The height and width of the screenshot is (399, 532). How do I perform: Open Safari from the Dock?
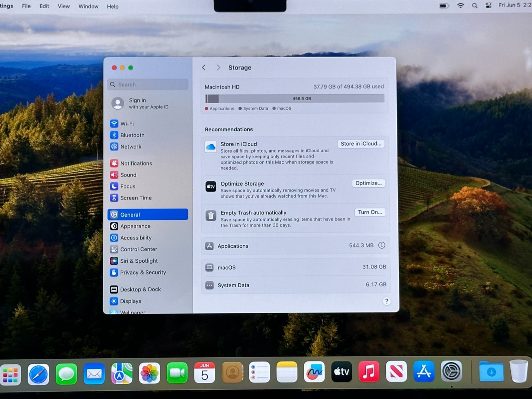tap(38, 374)
